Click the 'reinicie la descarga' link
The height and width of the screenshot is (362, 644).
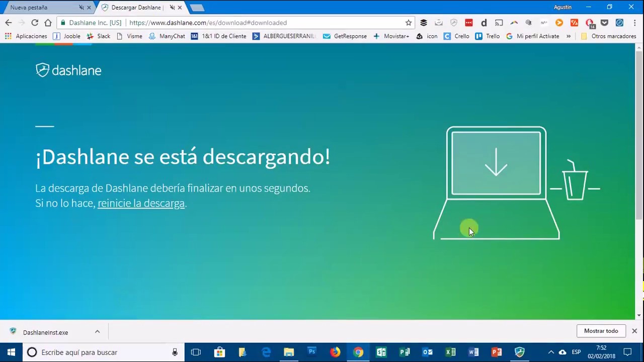pos(141,203)
